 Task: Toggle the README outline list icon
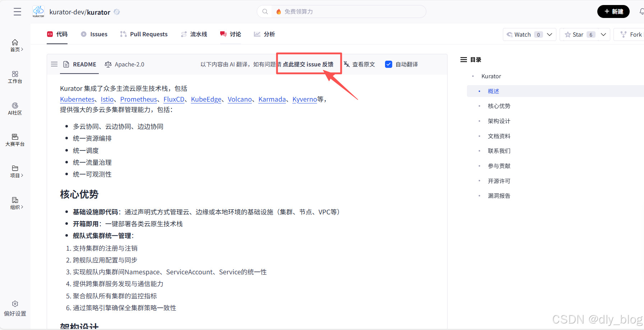click(54, 64)
